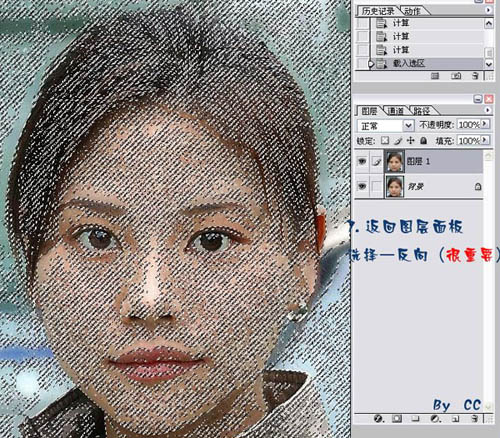500x438 pixels.
Task: Lock transparent pixels
Action: coord(385,140)
